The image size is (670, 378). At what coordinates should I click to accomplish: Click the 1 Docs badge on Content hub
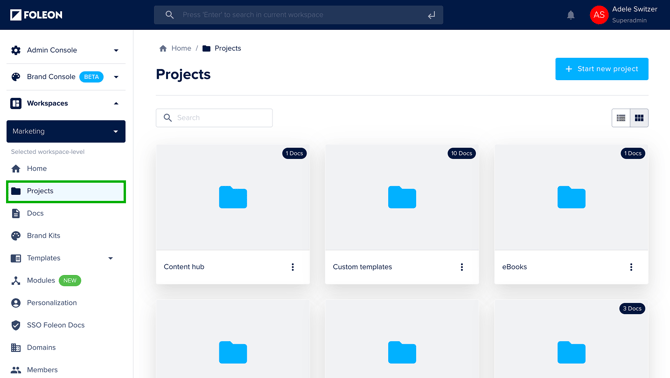click(x=294, y=153)
